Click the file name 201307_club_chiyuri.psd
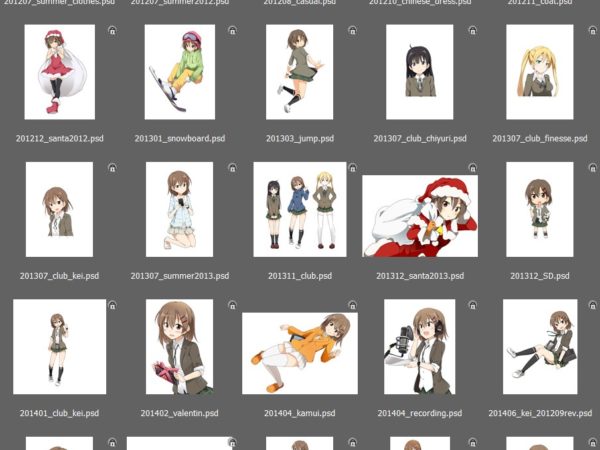Screen dimensions: 600x450 click(420, 139)
